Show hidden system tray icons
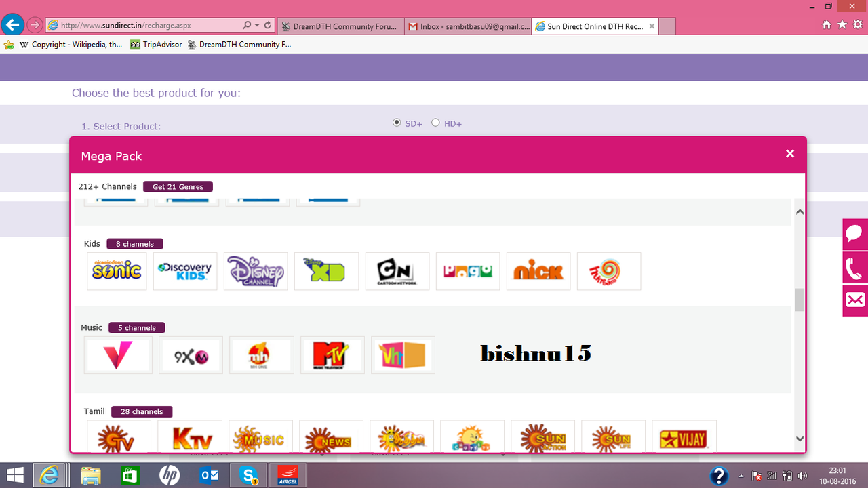This screenshot has height=488, width=868. click(x=741, y=476)
